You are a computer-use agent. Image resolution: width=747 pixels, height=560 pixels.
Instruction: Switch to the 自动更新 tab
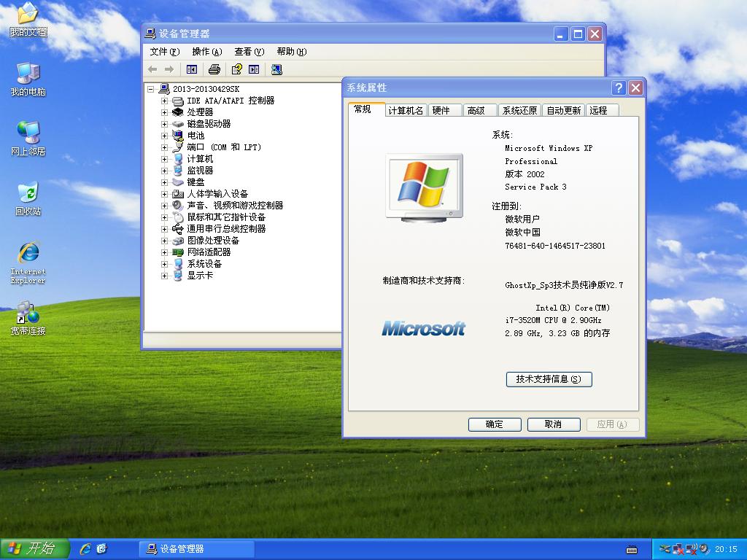(564, 111)
